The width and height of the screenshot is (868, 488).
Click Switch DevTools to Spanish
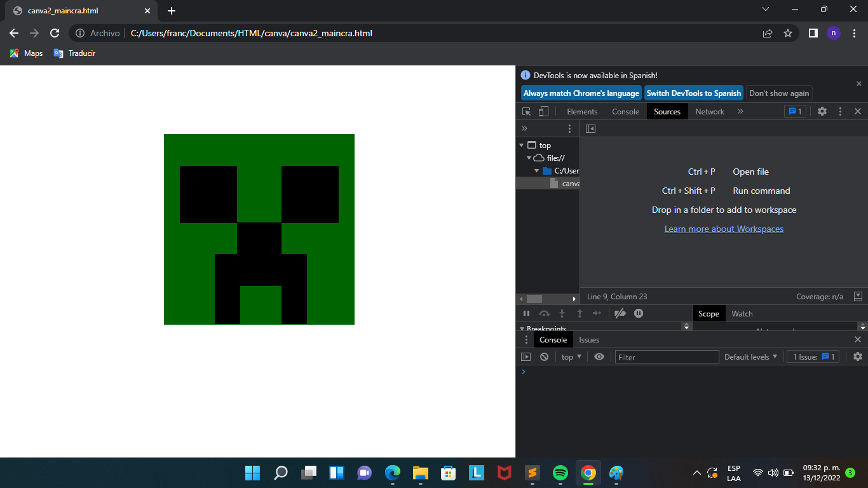pos(694,93)
